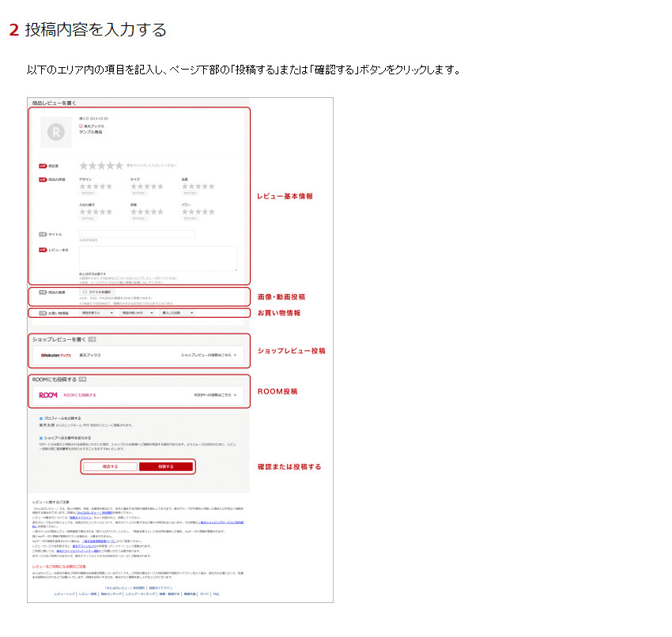
Task: Click the レビュー本文 text area
Action: pyautogui.click(x=157, y=258)
